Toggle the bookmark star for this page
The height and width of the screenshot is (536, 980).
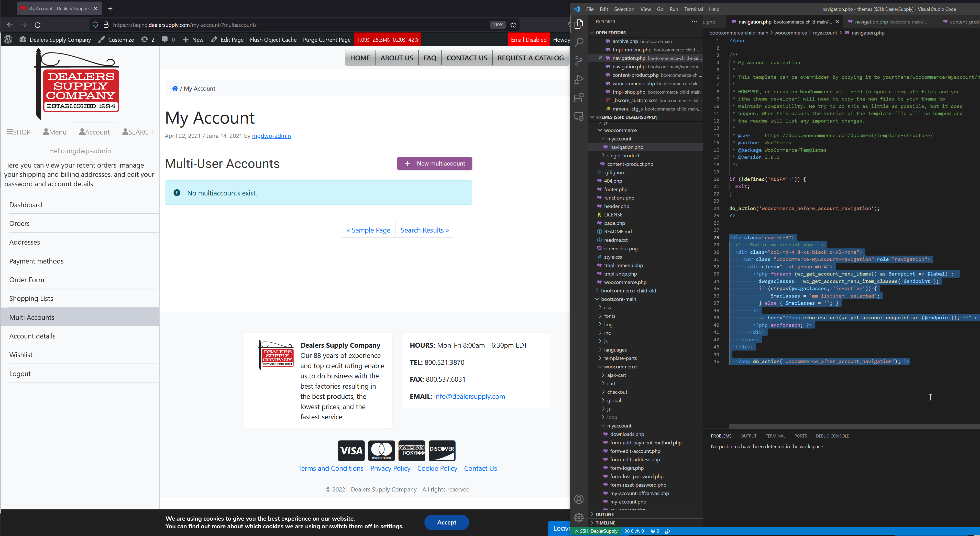(x=514, y=25)
